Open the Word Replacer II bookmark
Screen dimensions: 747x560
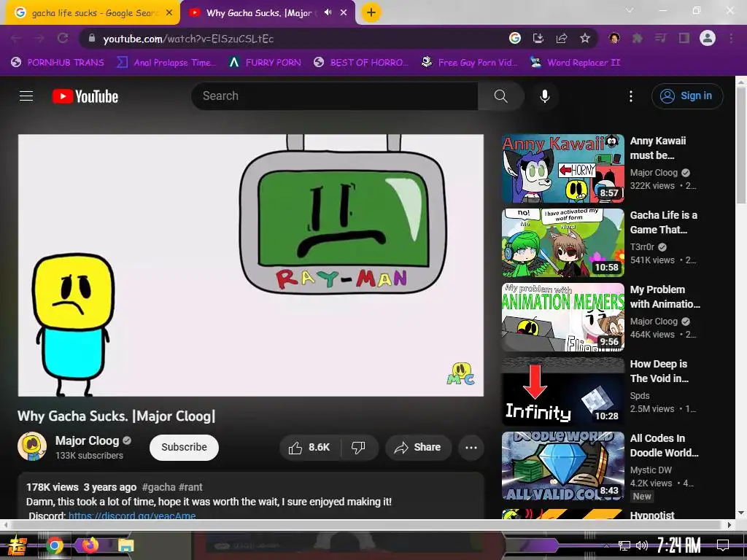tap(575, 63)
